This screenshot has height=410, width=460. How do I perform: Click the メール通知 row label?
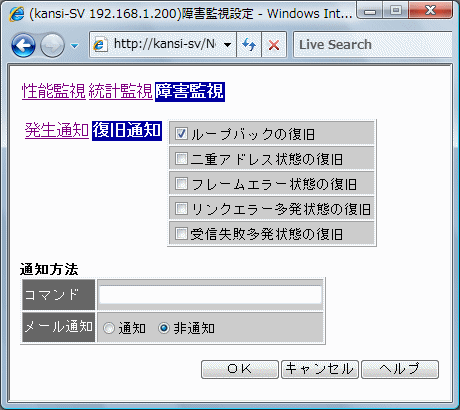click(59, 327)
